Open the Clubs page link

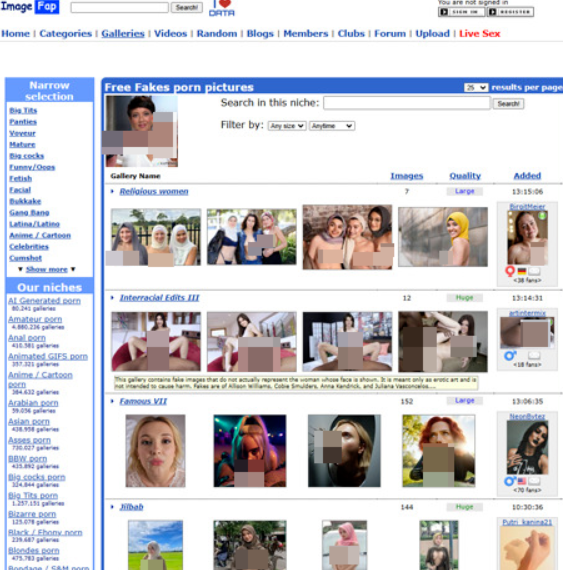351,33
